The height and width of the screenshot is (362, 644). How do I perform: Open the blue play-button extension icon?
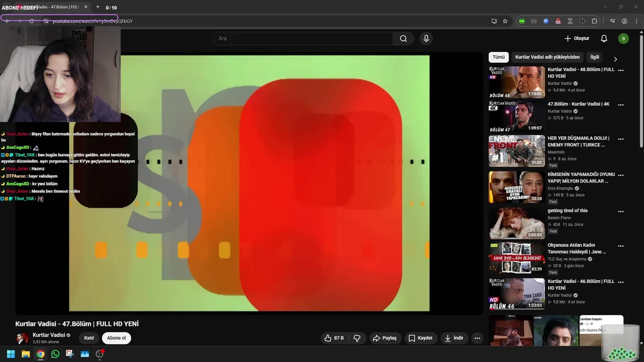(x=546, y=21)
